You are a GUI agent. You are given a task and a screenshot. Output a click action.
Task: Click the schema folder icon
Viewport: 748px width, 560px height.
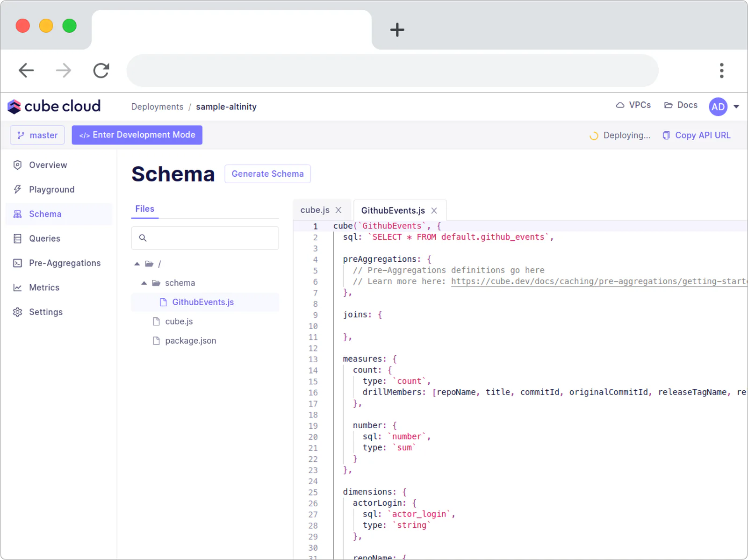pyautogui.click(x=156, y=283)
